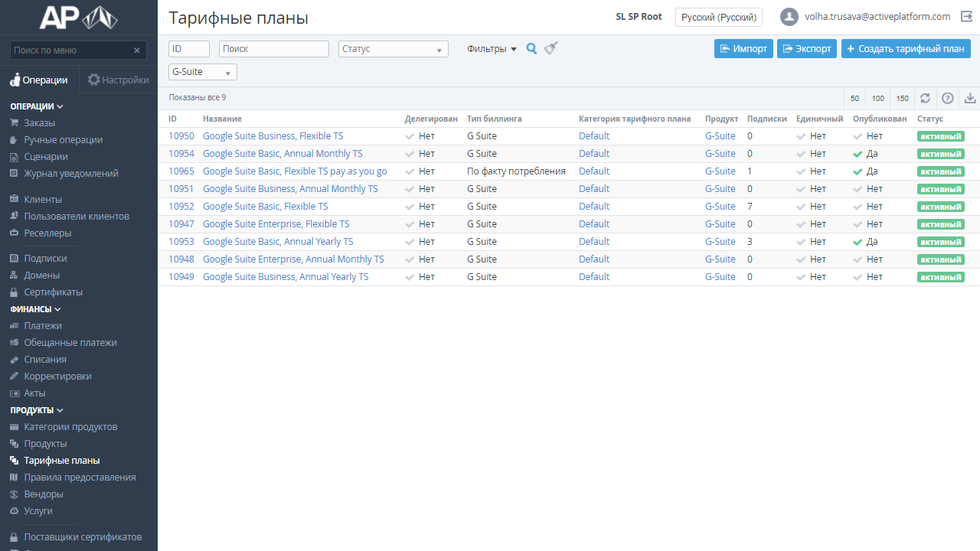The height and width of the screenshot is (551, 980).
Task: Refresh the tariff plans list
Action: point(926,98)
